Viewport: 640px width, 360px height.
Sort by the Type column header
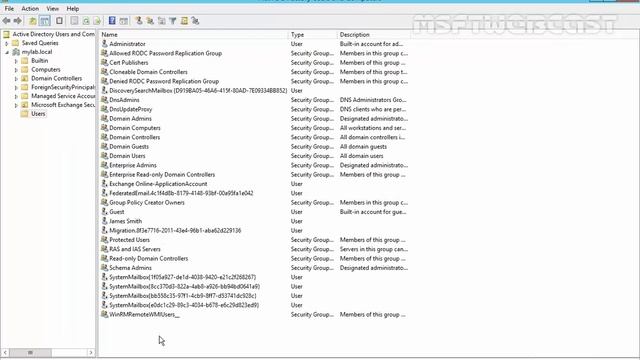313,35
